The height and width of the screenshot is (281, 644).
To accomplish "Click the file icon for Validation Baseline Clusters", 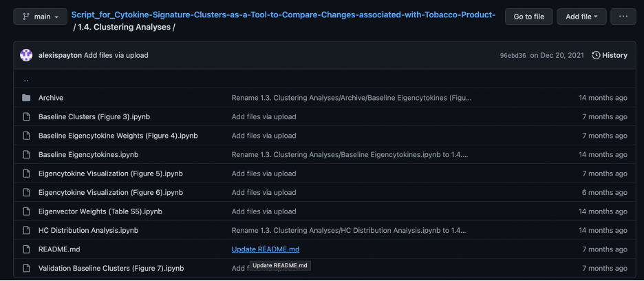I will tap(26, 268).
